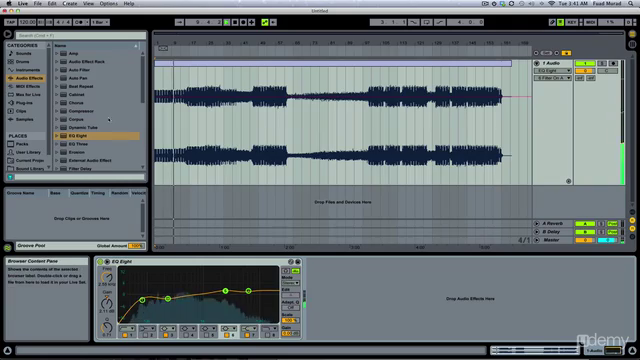Select Instruments category in browser
Viewport: 640px width, 360px height.
click(28, 70)
